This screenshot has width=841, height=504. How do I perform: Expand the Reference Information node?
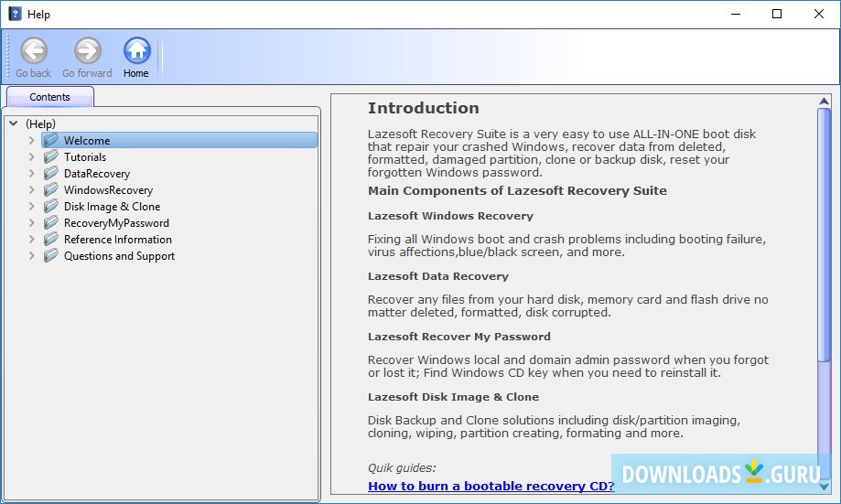click(x=32, y=239)
